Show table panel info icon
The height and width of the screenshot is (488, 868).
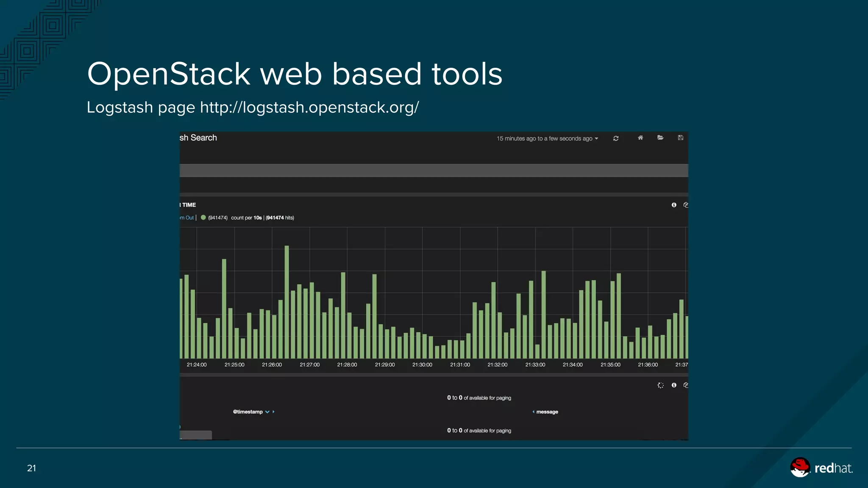[674, 385]
